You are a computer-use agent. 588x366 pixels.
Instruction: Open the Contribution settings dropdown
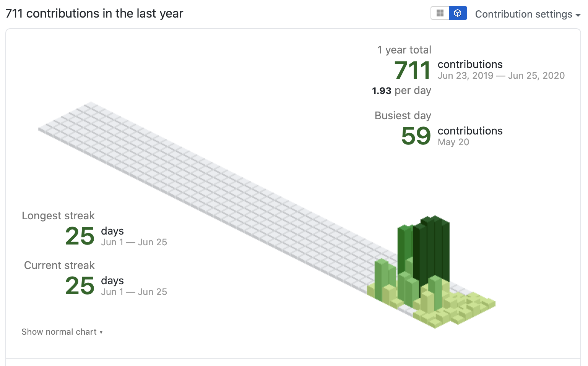pyautogui.click(x=528, y=14)
